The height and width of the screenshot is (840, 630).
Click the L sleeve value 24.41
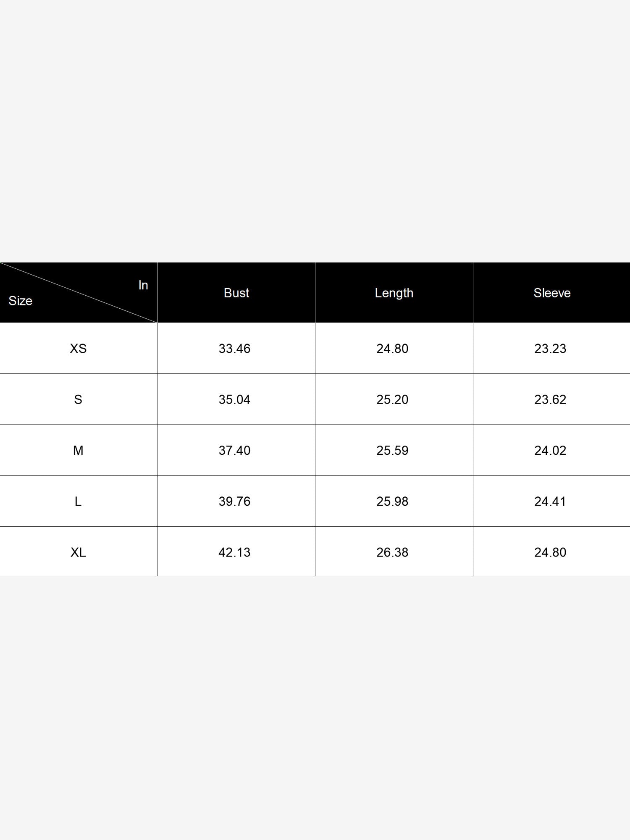pos(550,501)
